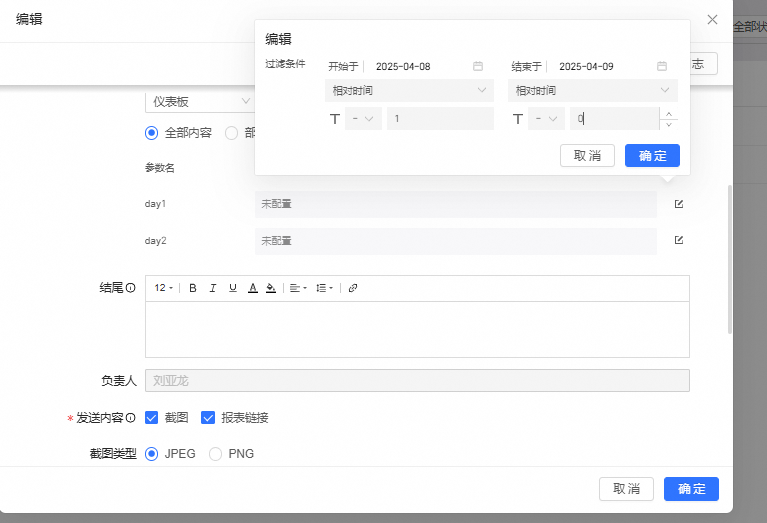This screenshot has height=523, width=767.
Task: Click the 参数名 column header text
Action: coord(160,168)
